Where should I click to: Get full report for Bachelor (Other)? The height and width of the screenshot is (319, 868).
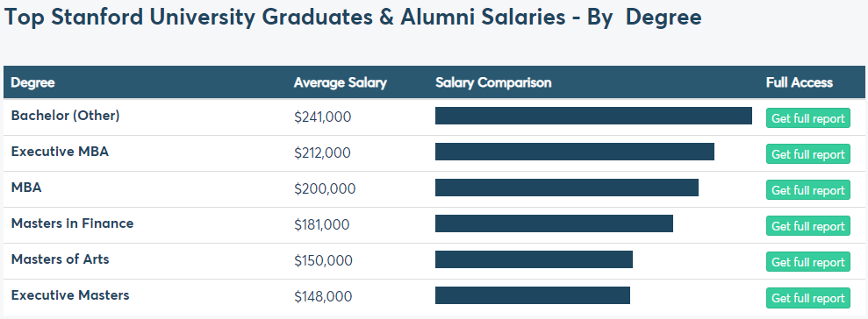(x=807, y=117)
